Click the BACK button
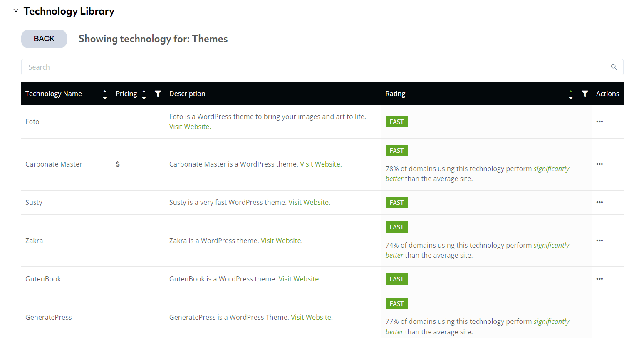Image resolution: width=644 pixels, height=338 pixels. 44,39
